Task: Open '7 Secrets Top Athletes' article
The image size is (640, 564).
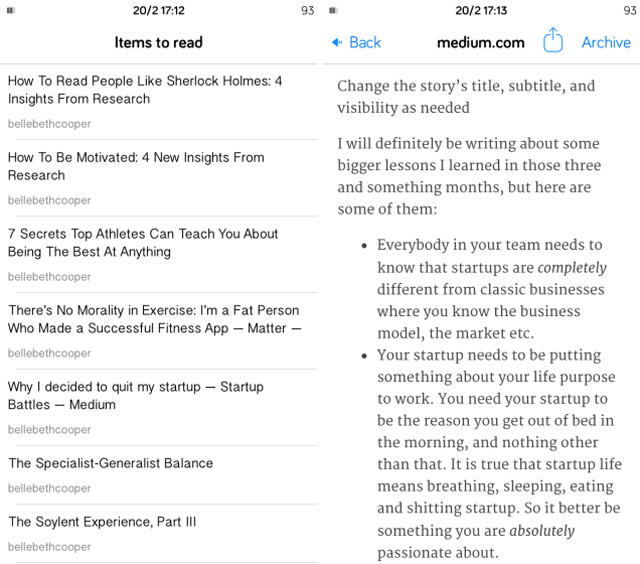Action: [x=159, y=254]
